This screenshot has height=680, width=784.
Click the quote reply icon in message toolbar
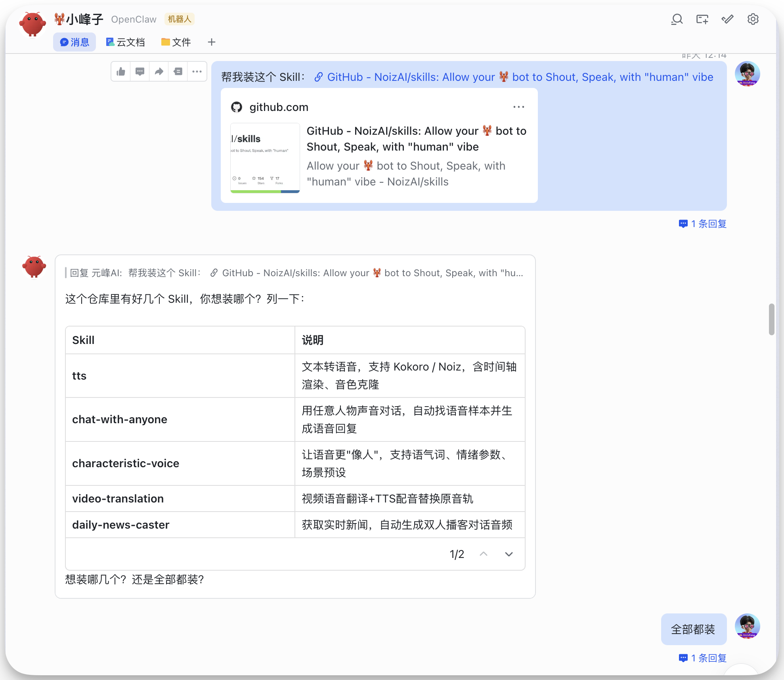[x=178, y=71]
